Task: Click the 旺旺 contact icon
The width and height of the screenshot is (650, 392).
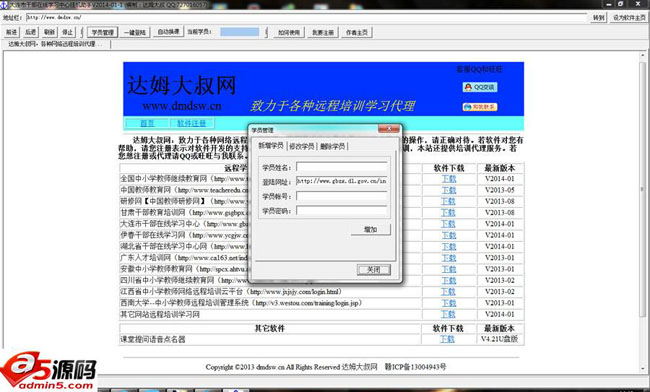Action: (x=480, y=107)
